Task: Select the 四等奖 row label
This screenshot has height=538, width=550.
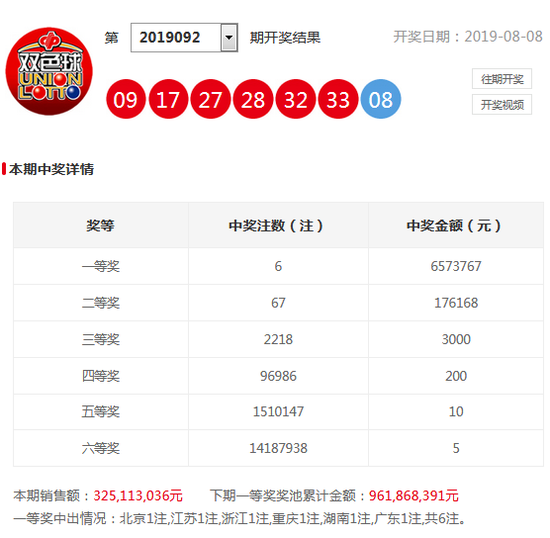Action: pyautogui.click(x=101, y=376)
